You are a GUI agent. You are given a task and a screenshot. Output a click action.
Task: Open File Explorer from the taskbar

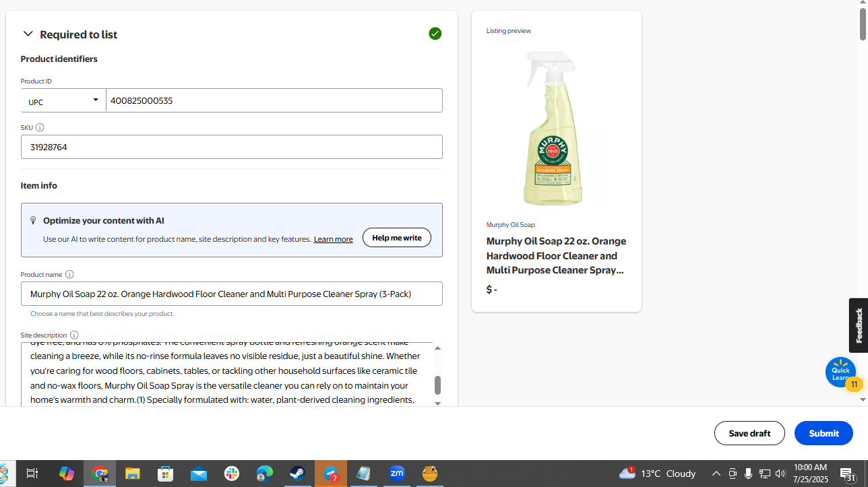[x=132, y=474]
